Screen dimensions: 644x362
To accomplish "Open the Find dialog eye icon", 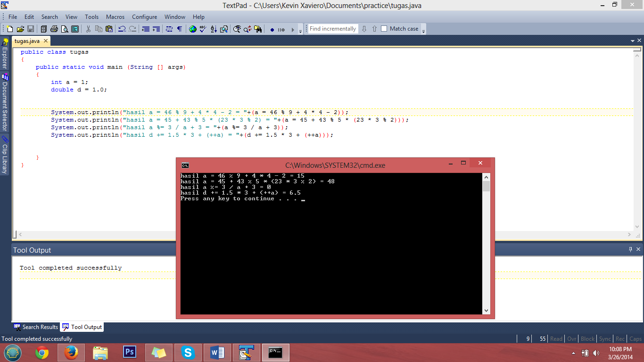I will coord(237,29).
